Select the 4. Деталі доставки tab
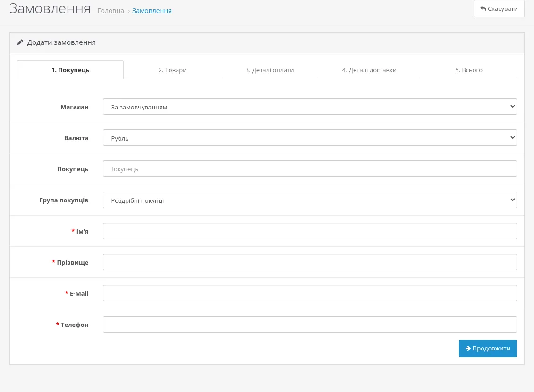This screenshot has height=392, width=534. 369,70
